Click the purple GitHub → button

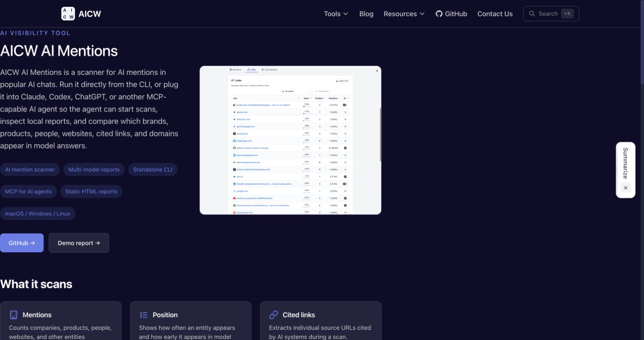[22, 243]
